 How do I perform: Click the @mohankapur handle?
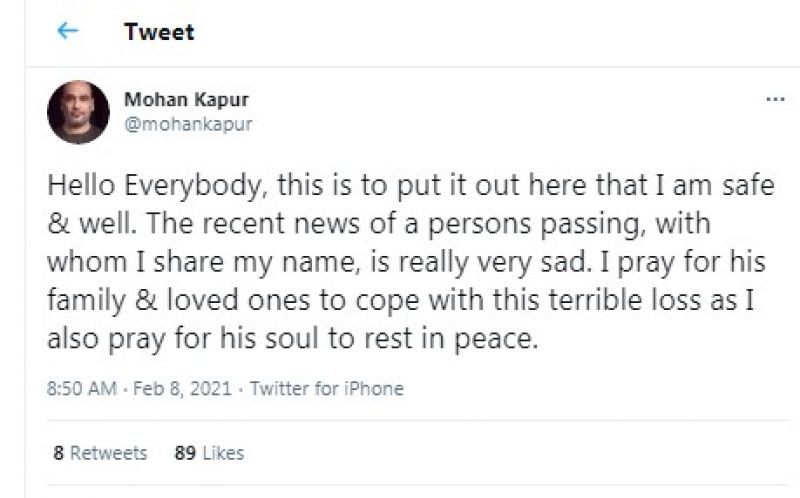tap(187, 124)
